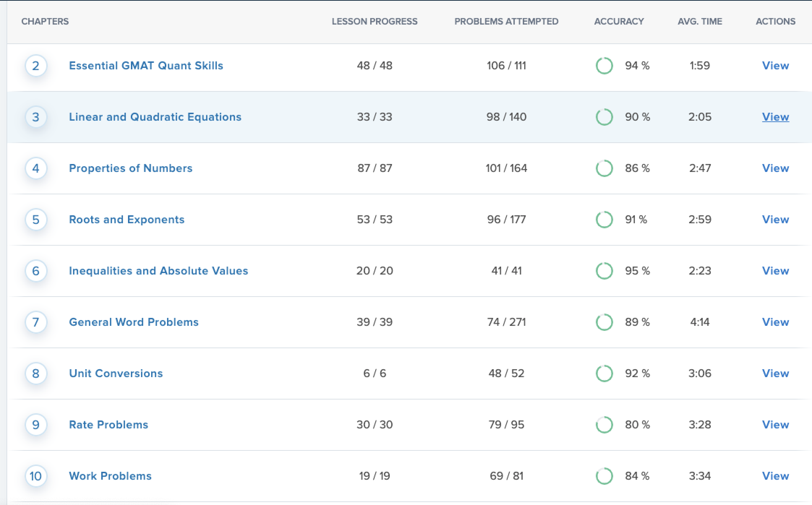Click the Problems Attempted column header
Screen dimensions: 812x505
click(x=506, y=22)
